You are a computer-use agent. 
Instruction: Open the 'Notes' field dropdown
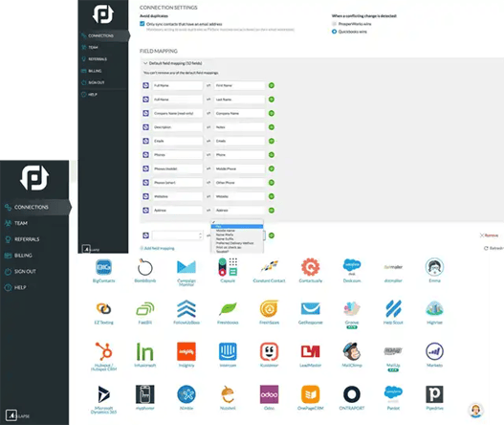(239, 127)
